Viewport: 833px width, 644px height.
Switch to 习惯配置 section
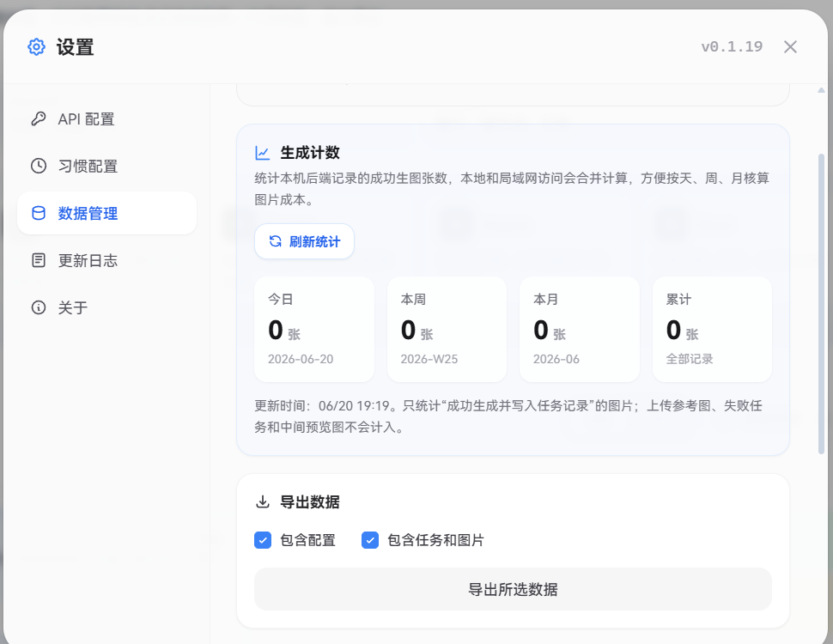tap(106, 166)
